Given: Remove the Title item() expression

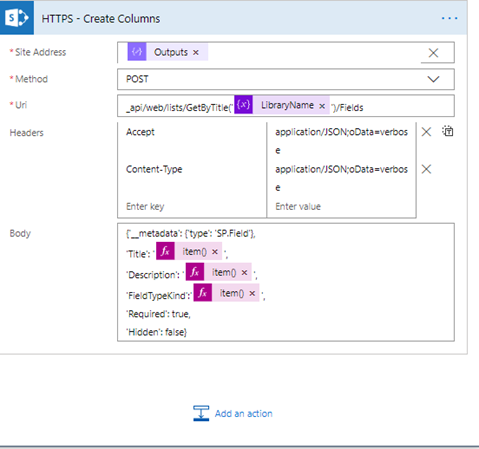Looking at the screenshot, I should click(215, 252).
